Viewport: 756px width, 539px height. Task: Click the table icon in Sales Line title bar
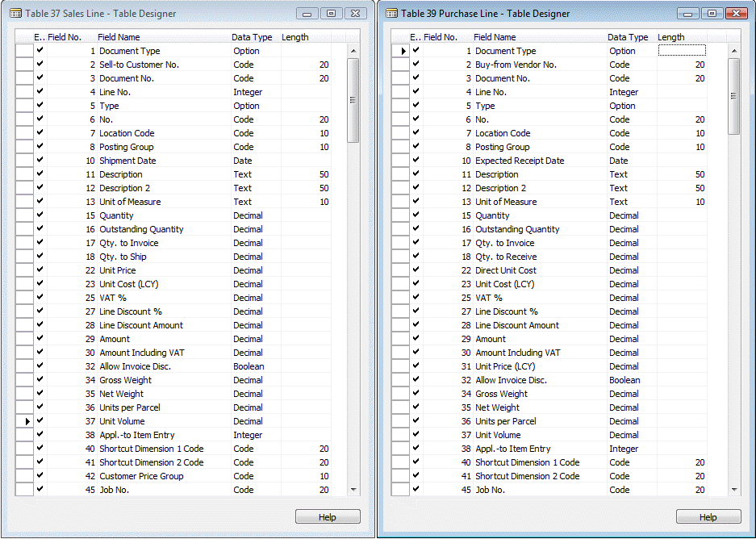15,14
